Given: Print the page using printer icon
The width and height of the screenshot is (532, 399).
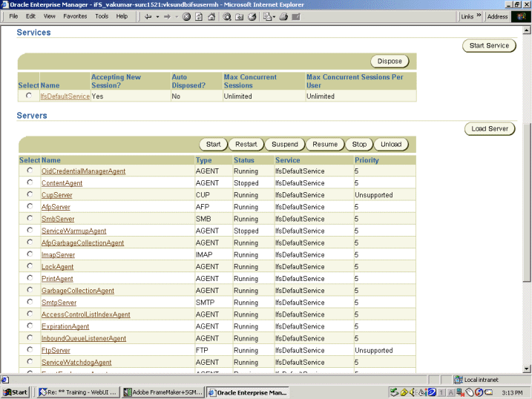Looking at the screenshot, I should 283,16.
